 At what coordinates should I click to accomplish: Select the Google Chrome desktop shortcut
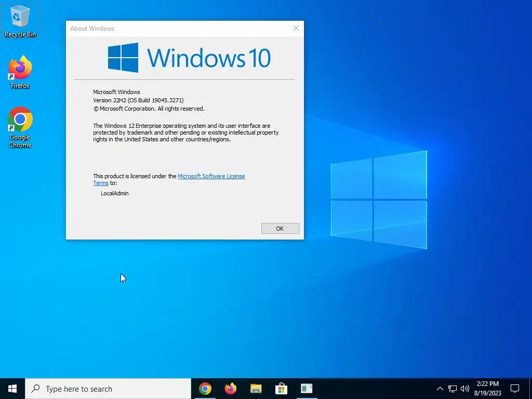(20, 127)
